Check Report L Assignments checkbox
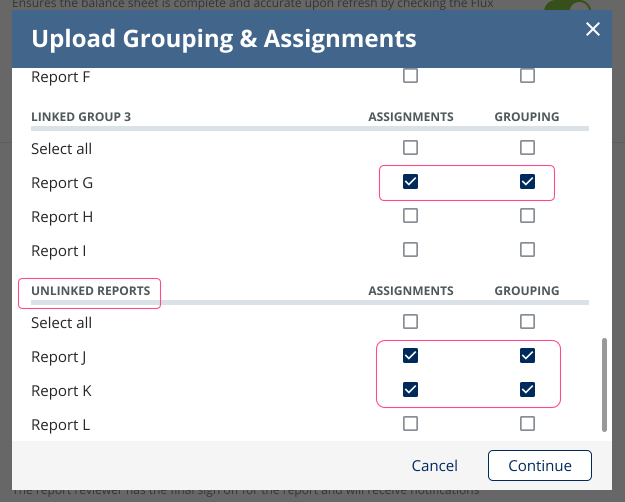 410,424
